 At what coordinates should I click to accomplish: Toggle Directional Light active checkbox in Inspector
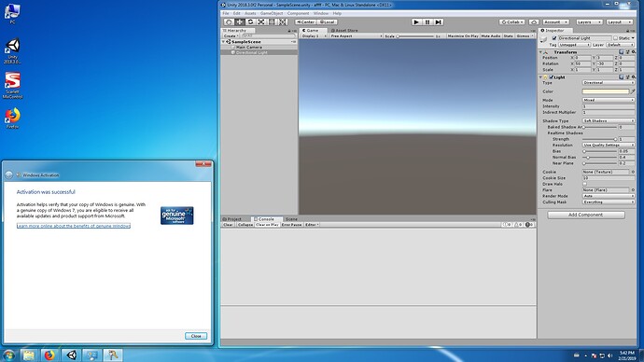(x=554, y=38)
